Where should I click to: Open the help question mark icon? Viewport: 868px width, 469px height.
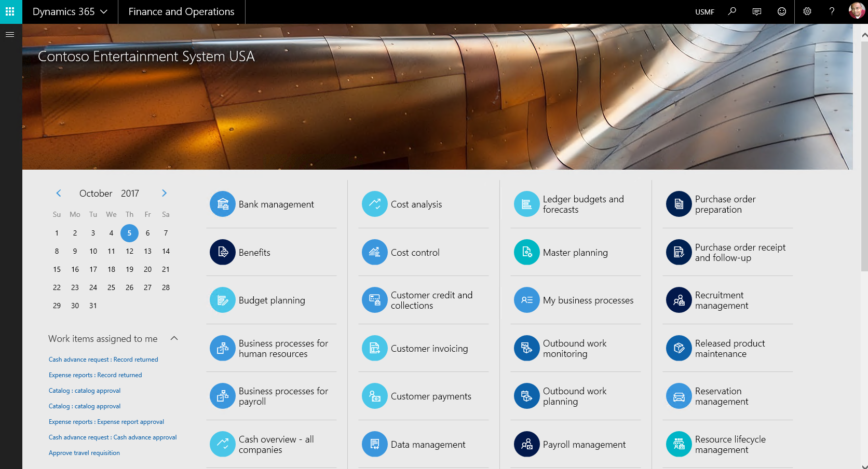pyautogui.click(x=832, y=11)
